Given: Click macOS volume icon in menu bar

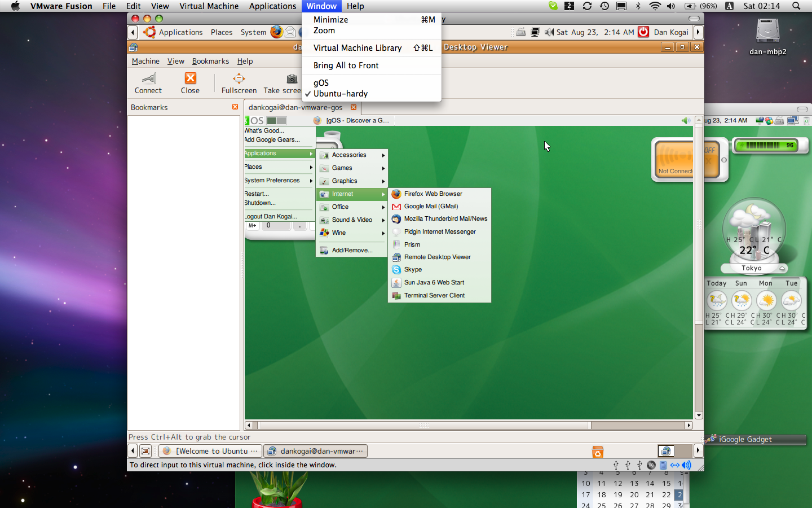Looking at the screenshot, I should [x=671, y=6].
